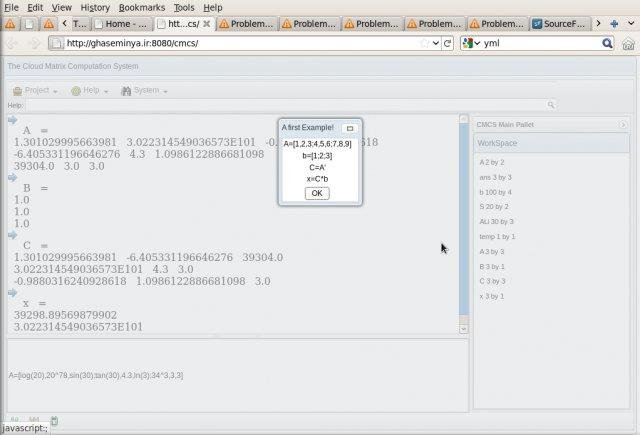
Task: Click the URL address bar
Action: tap(241, 43)
